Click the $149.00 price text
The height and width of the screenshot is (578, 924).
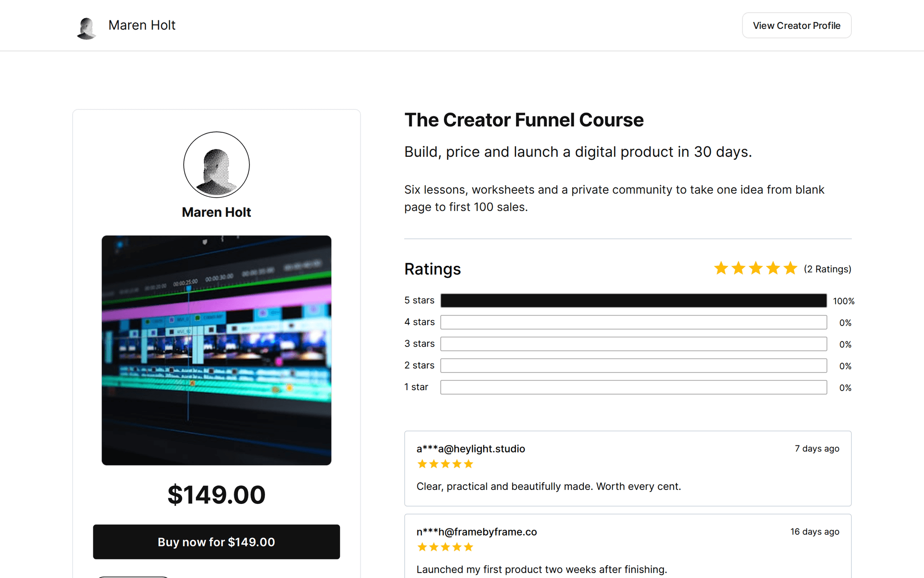coord(217,495)
